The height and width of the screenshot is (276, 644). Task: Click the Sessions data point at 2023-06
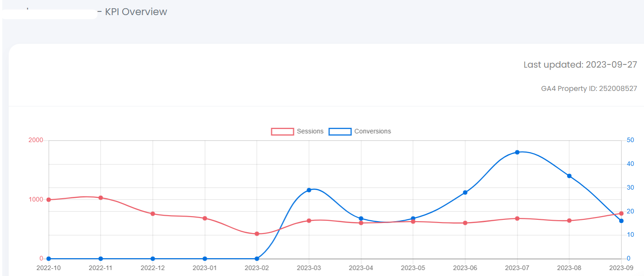tap(465, 223)
